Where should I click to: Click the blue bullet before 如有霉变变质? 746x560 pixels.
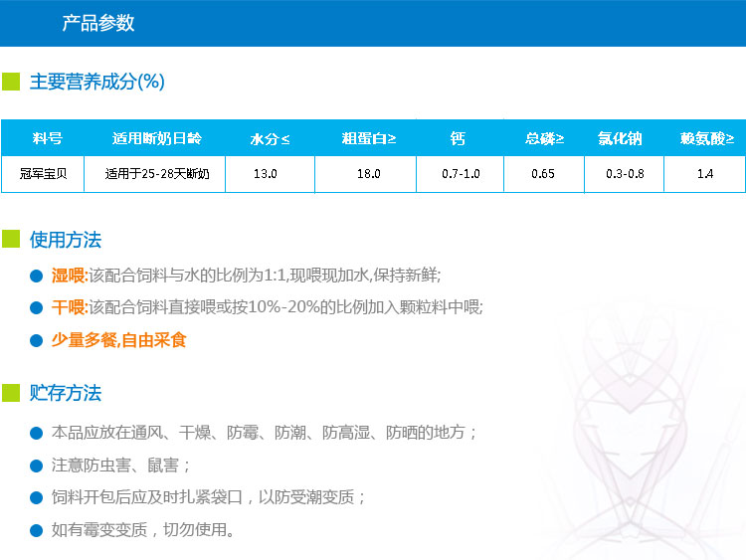37,529
